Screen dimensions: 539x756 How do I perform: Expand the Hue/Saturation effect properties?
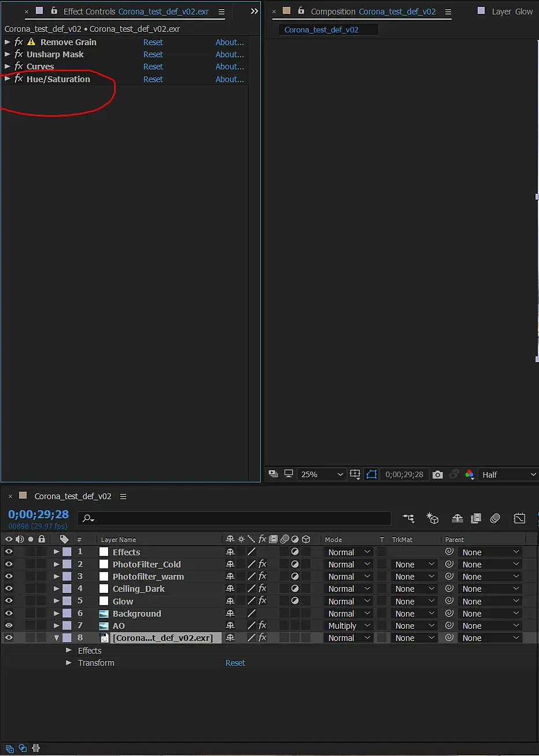pos(8,79)
